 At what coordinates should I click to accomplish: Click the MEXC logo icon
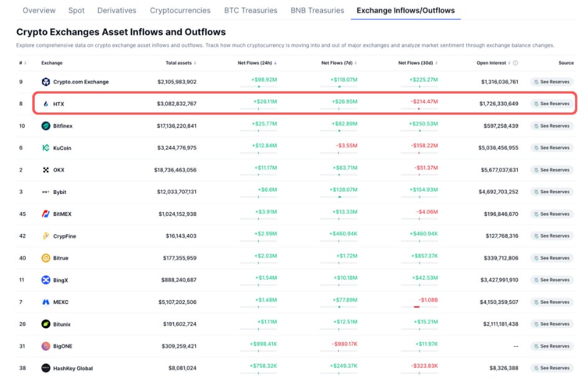(x=46, y=302)
